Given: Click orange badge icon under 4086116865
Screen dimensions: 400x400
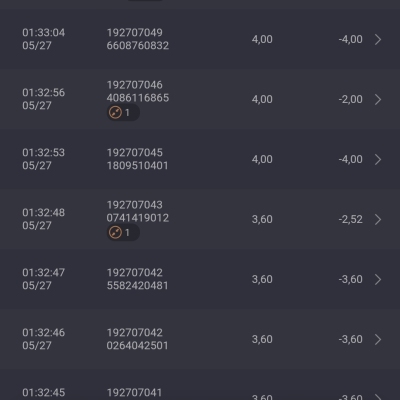Looking at the screenshot, I should [115, 113].
